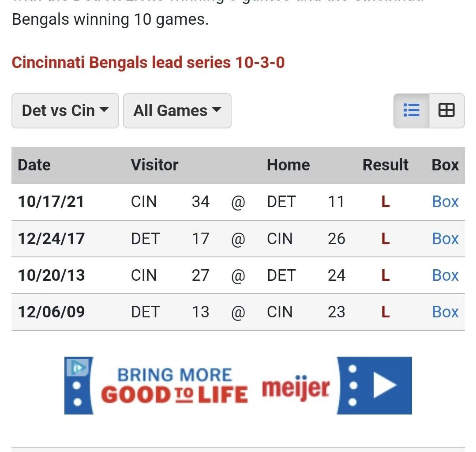Open the Det vs Cin matchup dropdown
The image size is (476, 452).
[x=65, y=110]
